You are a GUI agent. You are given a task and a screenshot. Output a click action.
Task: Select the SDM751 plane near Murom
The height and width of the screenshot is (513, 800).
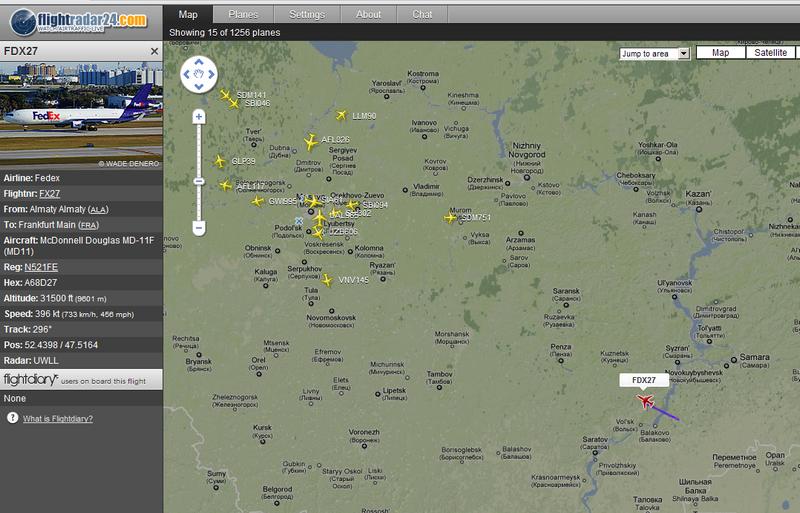(450, 218)
